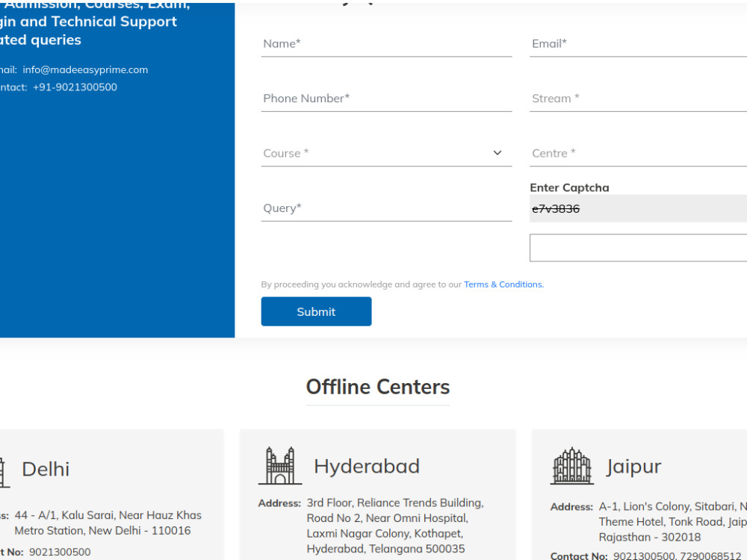Image resolution: width=747 pixels, height=560 pixels.
Task: Click the captcha answer input box
Action: coord(639,248)
